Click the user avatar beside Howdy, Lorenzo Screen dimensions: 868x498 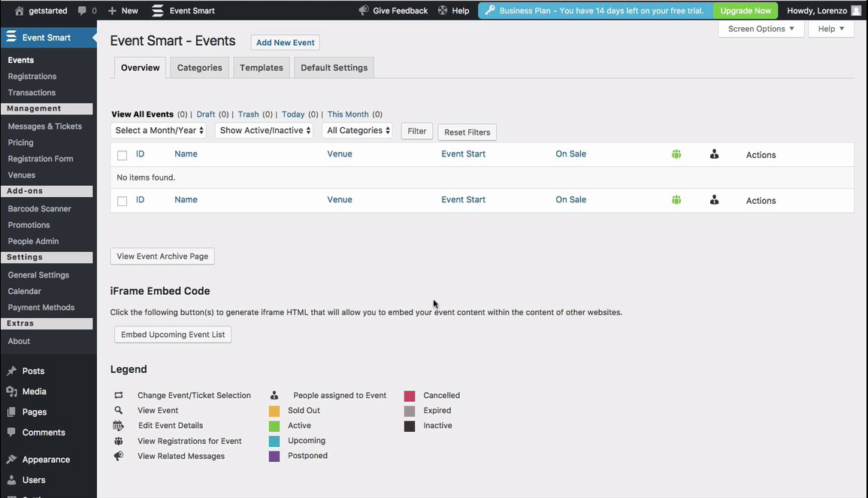point(856,11)
